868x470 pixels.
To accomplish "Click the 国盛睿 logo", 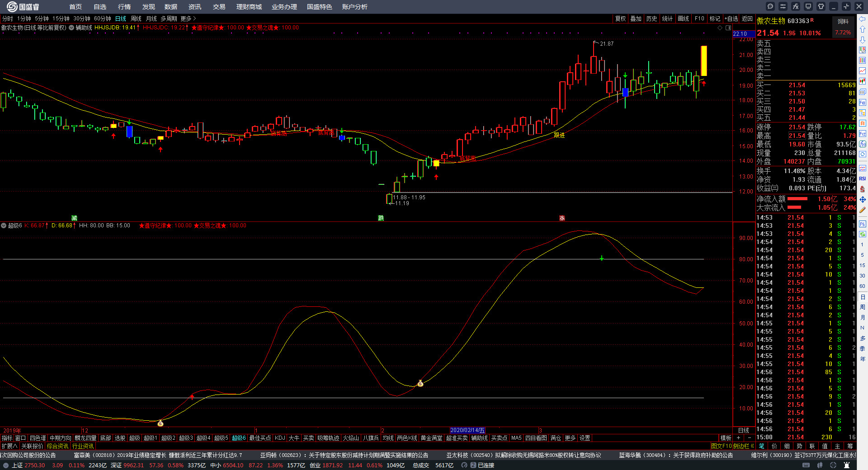I will [23, 7].
